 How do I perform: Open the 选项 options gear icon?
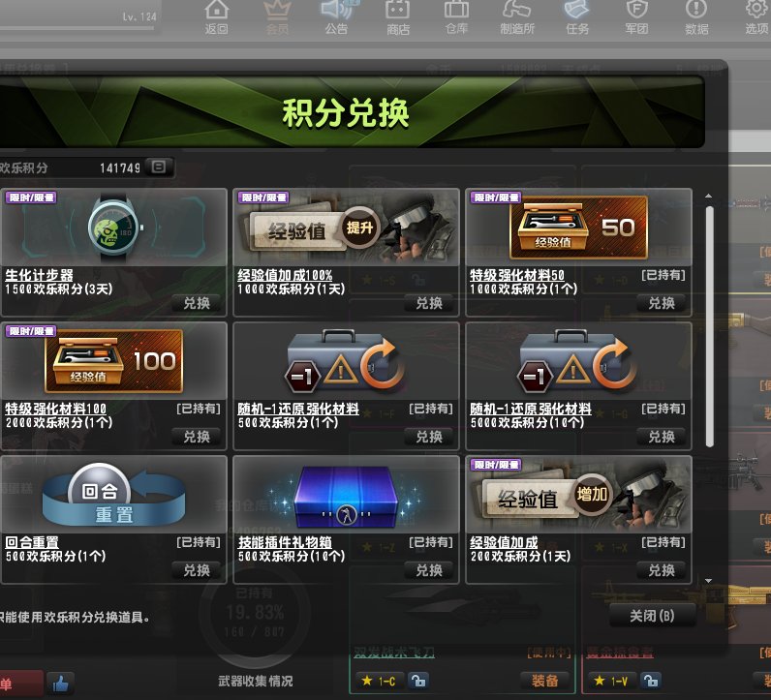point(757,17)
